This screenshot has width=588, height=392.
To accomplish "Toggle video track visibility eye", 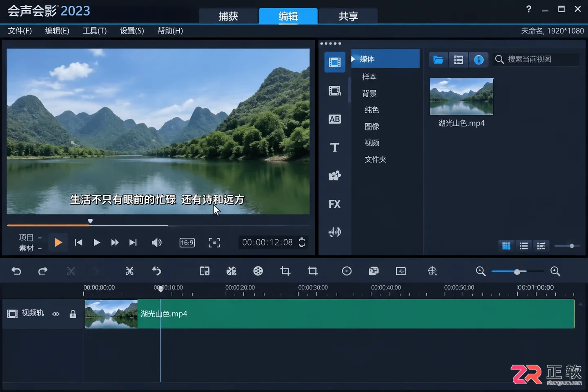I will click(56, 314).
